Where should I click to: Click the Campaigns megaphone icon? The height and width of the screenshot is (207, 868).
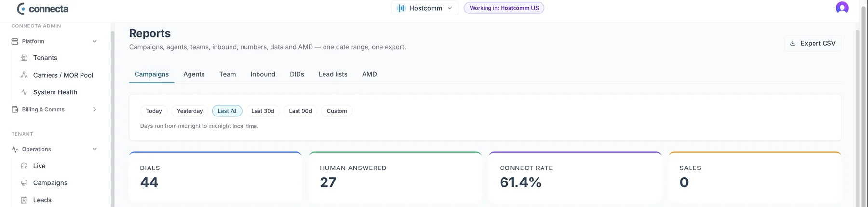(x=24, y=183)
